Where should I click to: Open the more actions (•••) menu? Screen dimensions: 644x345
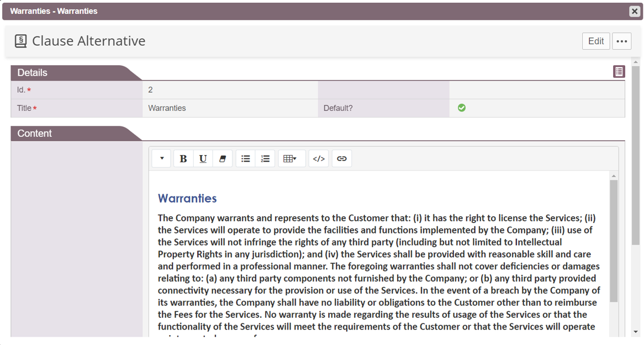point(622,41)
